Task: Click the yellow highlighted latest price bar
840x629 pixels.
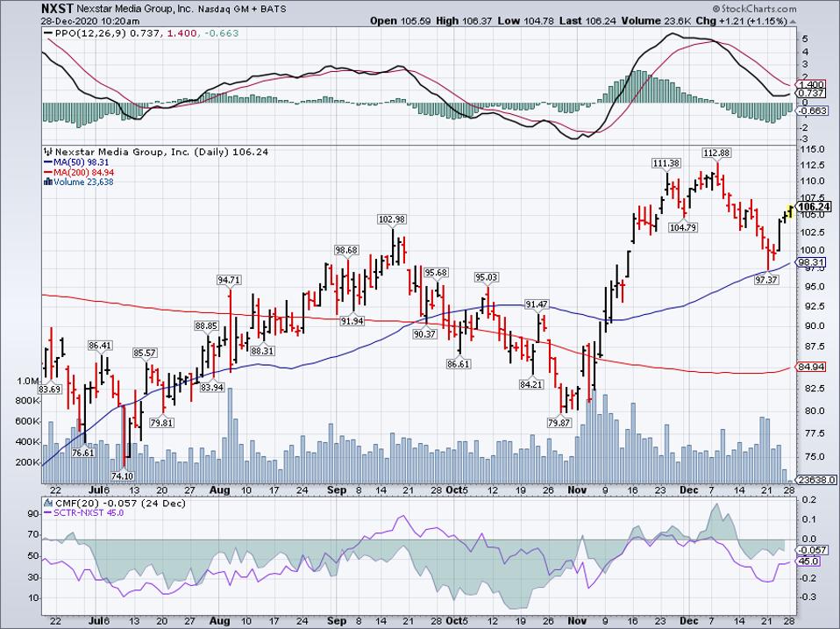Action: coord(790,211)
